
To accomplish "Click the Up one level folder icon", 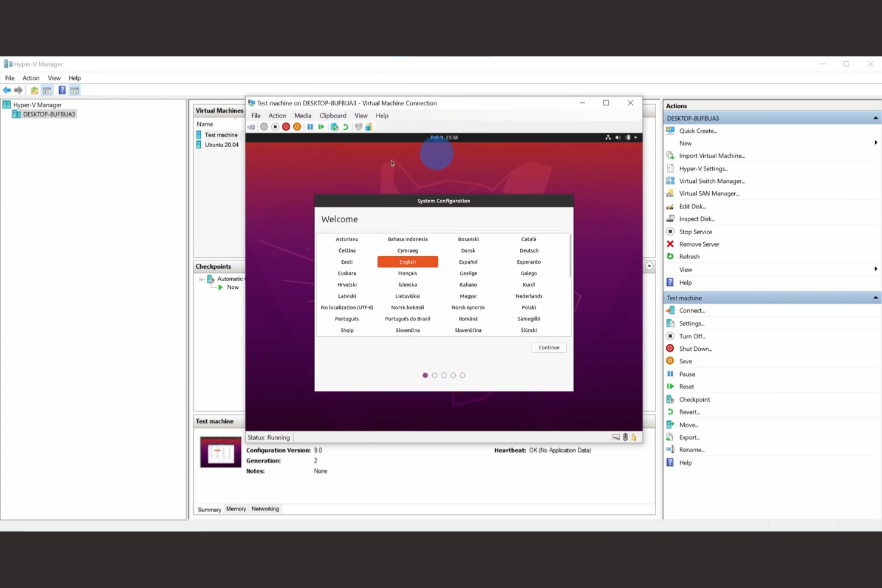I will [x=35, y=91].
